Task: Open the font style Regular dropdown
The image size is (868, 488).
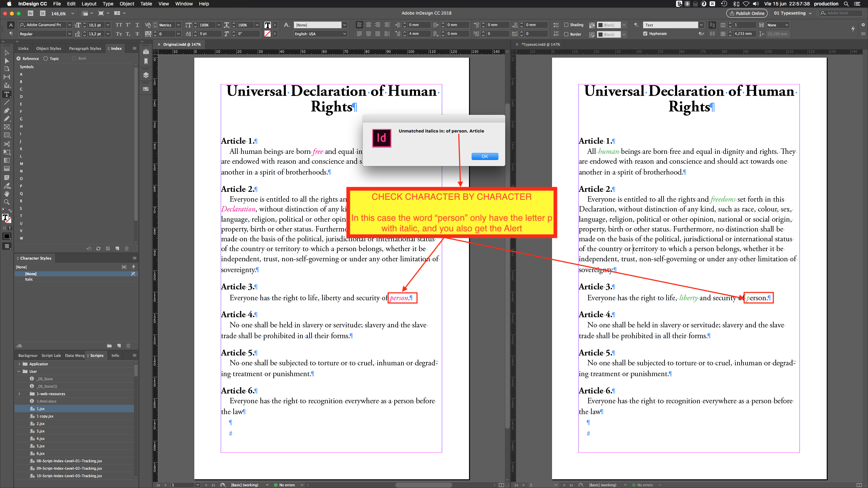Action: (70, 34)
